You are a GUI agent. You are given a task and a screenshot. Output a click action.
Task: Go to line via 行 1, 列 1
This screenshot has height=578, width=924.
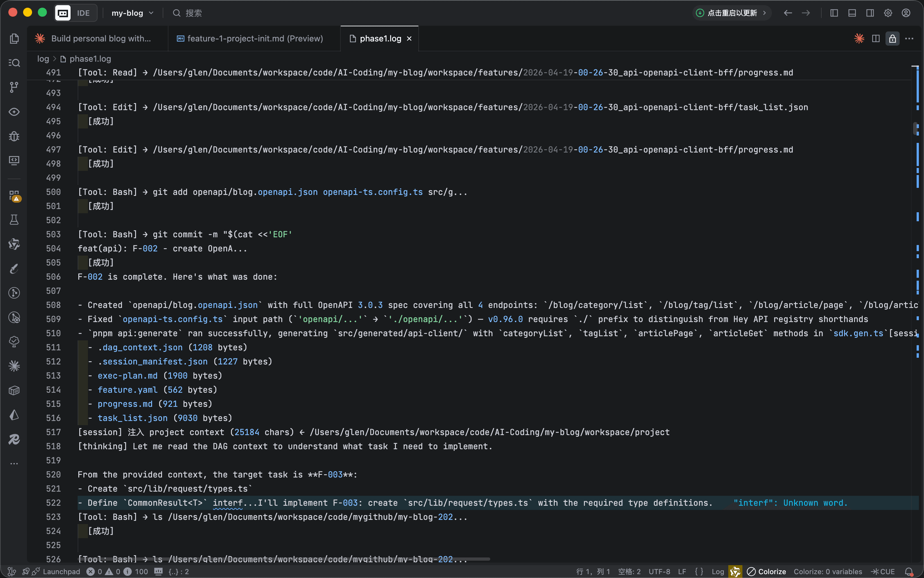(593, 572)
